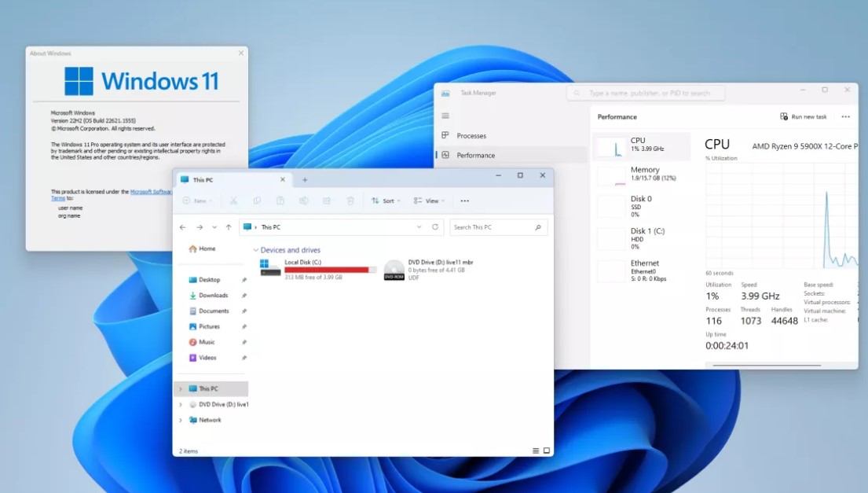The image size is (868, 493).
Task: Click the refresh icon in File Explorer
Action: (x=435, y=227)
